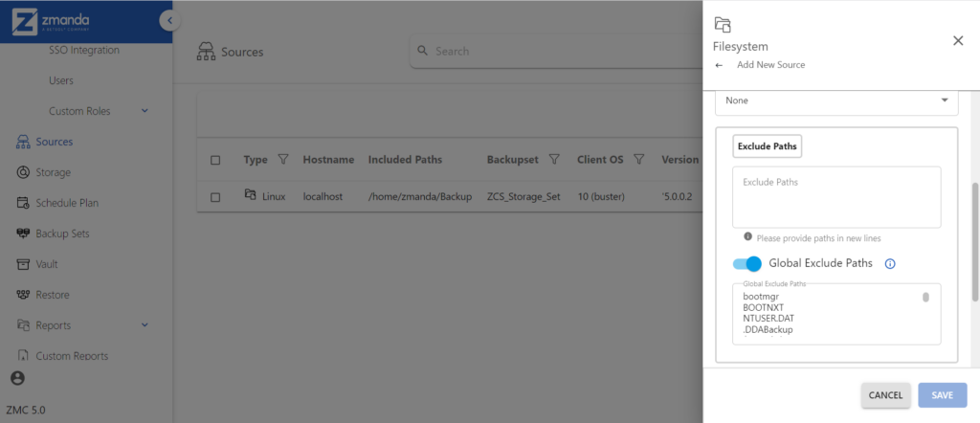Filter the Type column
The image size is (980, 423).
click(282, 160)
